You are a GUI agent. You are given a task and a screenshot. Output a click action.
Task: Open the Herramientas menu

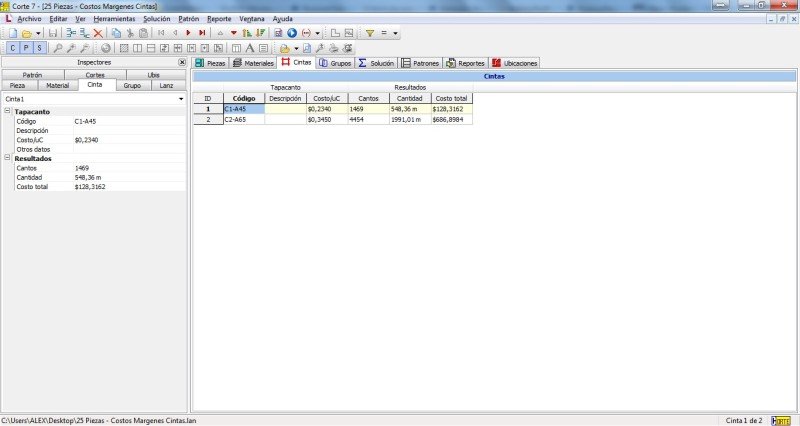(114, 19)
